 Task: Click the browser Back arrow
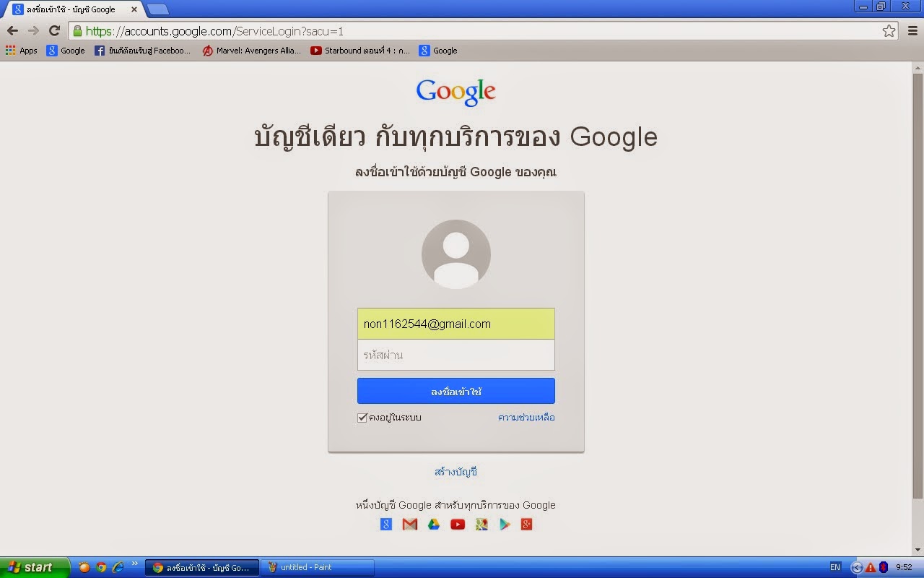[x=12, y=30]
